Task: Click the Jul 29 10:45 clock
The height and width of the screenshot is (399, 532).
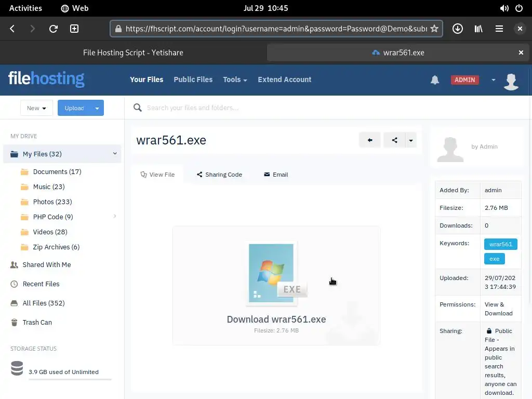Action: click(x=265, y=8)
